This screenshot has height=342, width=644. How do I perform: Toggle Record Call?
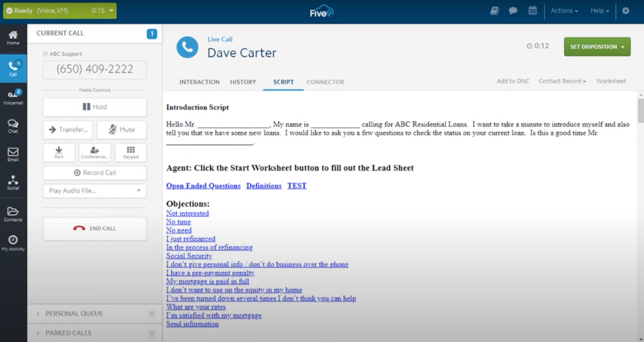click(95, 173)
